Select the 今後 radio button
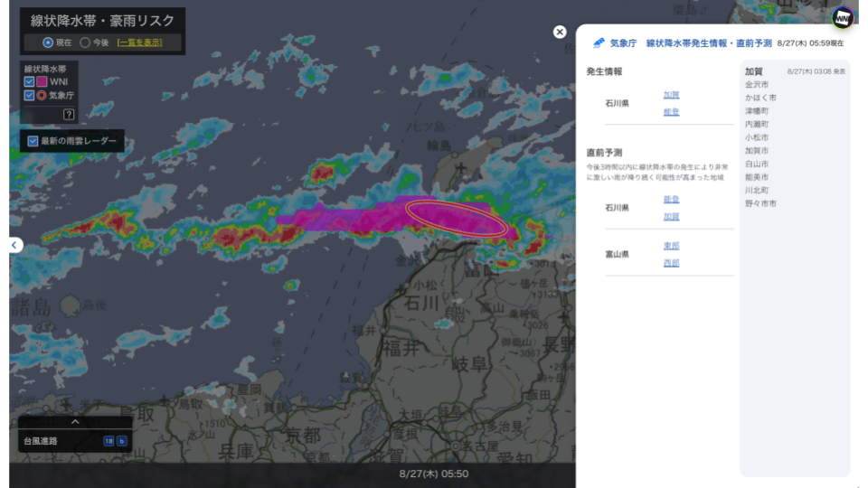Viewport: 868px width, 488px height. coord(85,42)
